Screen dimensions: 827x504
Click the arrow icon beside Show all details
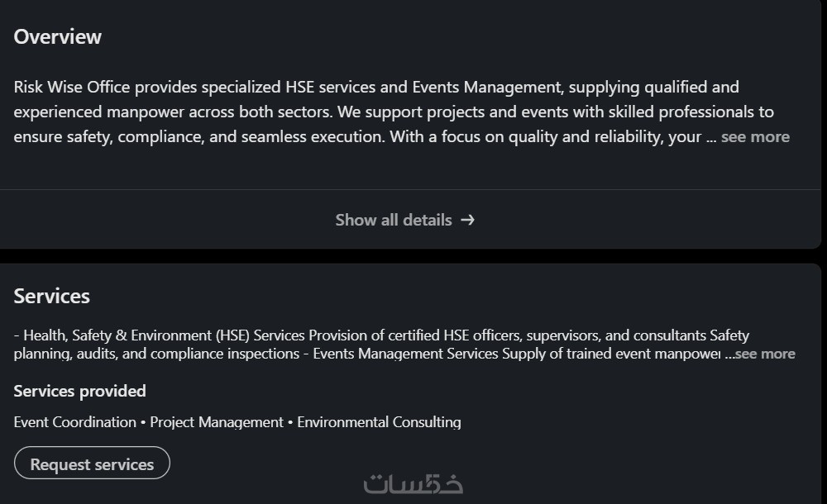(468, 220)
